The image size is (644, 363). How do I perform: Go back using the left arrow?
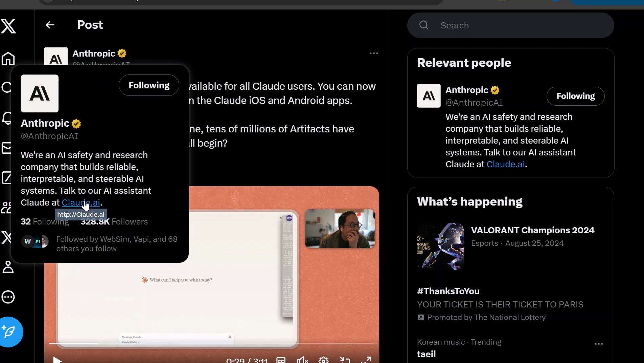[50, 25]
